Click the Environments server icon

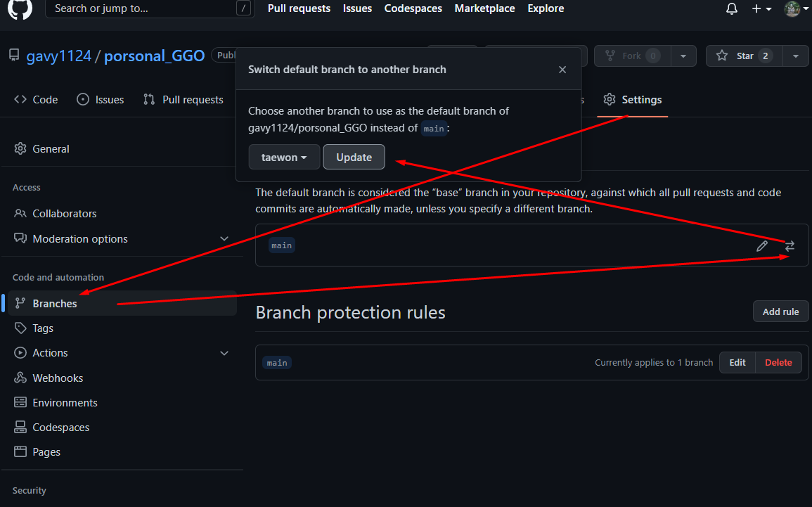(20, 402)
